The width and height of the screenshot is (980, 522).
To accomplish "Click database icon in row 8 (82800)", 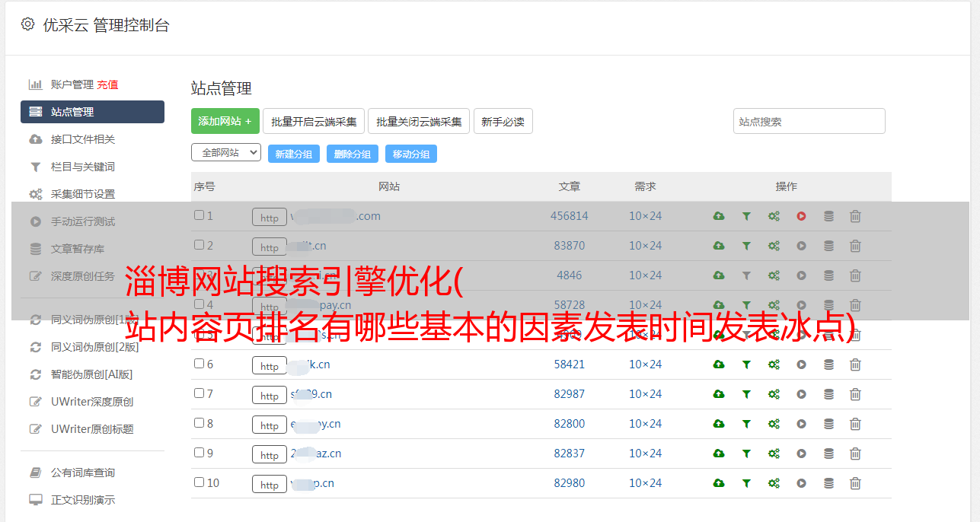I will tap(828, 424).
